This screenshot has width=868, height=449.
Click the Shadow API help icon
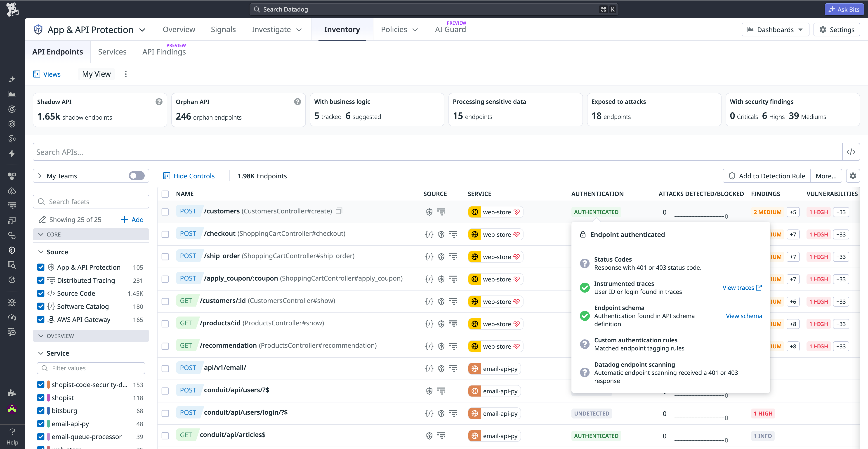159,102
